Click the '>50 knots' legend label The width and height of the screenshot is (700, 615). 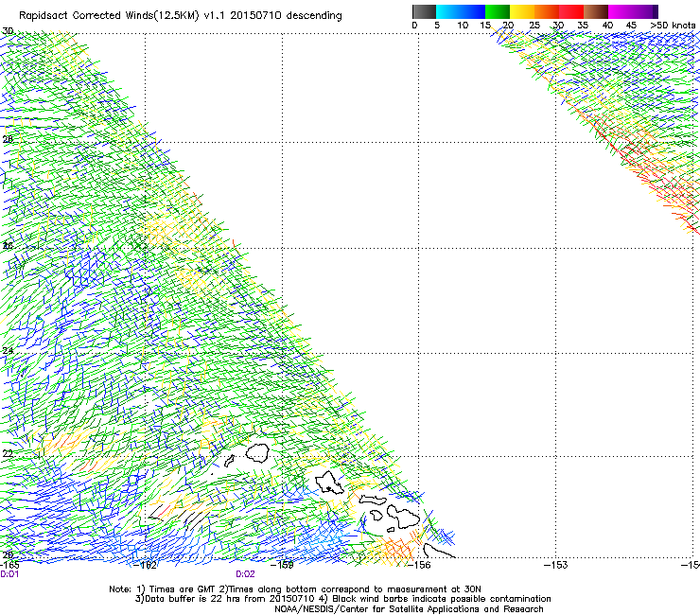673,26
